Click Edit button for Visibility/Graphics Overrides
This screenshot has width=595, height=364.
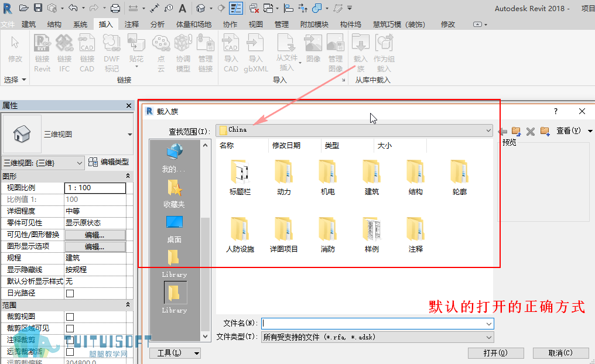pos(95,235)
